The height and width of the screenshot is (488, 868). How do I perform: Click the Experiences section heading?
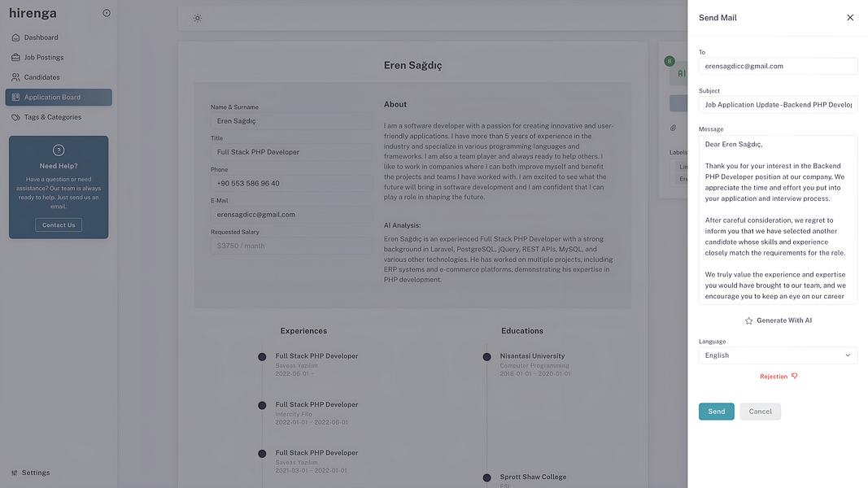coord(303,331)
